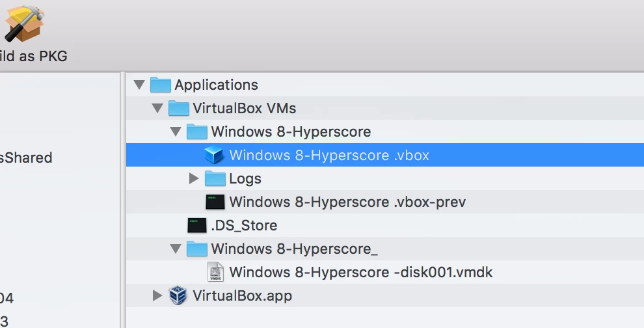Select the Windows 8-Hyperscore folder name
The height and width of the screenshot is (328, 644).
(x=291, y=132)
